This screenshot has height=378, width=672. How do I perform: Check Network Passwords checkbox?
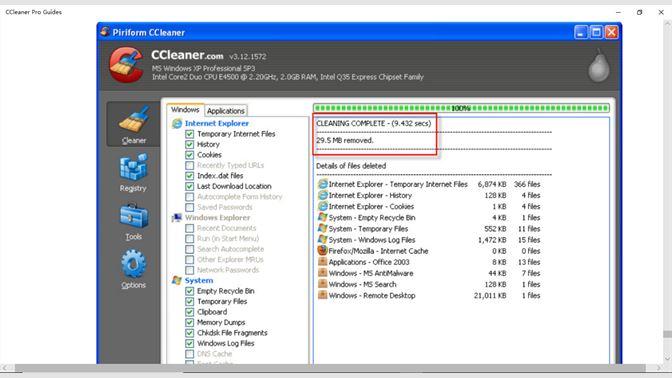pos(189,270)
